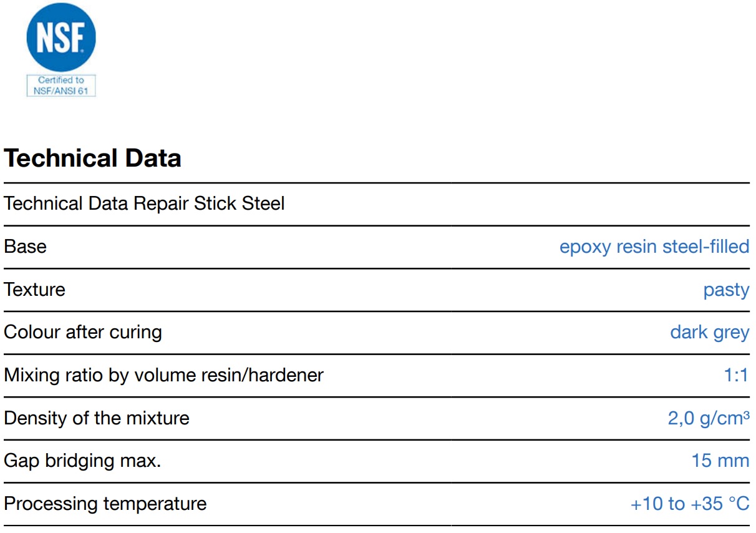Select the 2,0 g/cm³ density value
Screen dimensions: 756x533
(708, 418)
